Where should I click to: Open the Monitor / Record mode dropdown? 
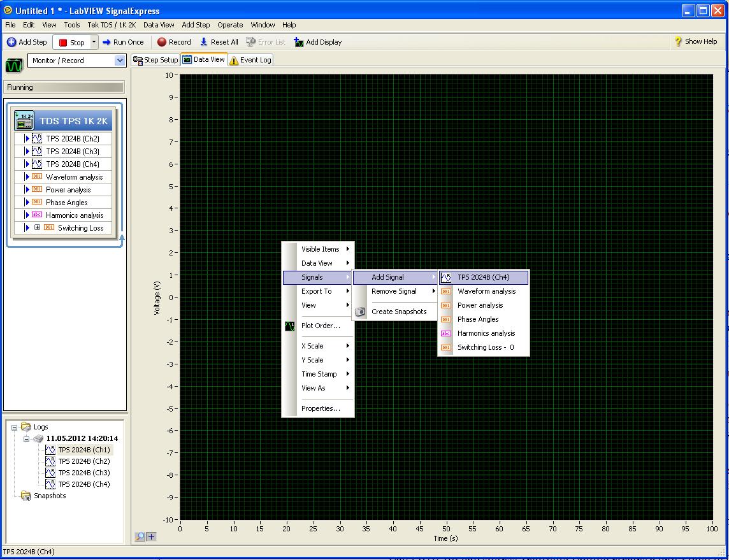pyautogui.click(x=120, y=61)
